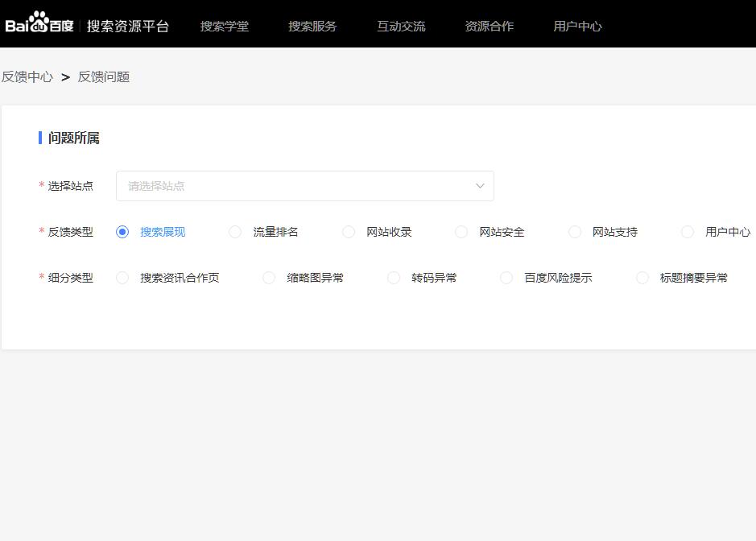
Task: Open the 请选择站点 dropdown field
Action: 304,186
